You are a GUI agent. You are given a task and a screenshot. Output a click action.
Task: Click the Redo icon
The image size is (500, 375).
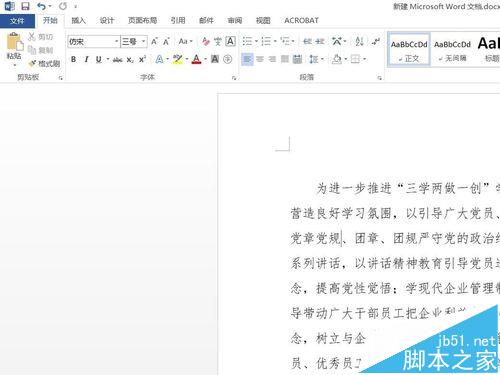pyautogui.click(x=63, y=6)
